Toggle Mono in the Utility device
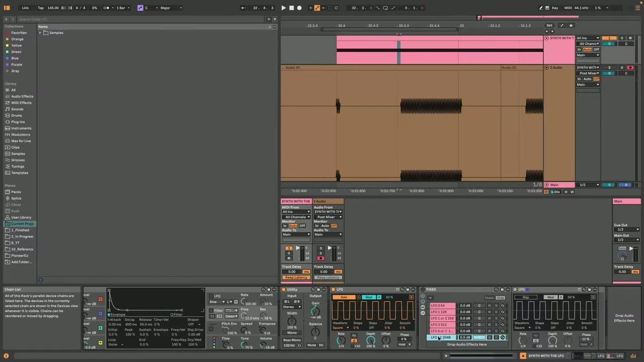The width and height of the screenshot is (644, 362). pos(292,333)
